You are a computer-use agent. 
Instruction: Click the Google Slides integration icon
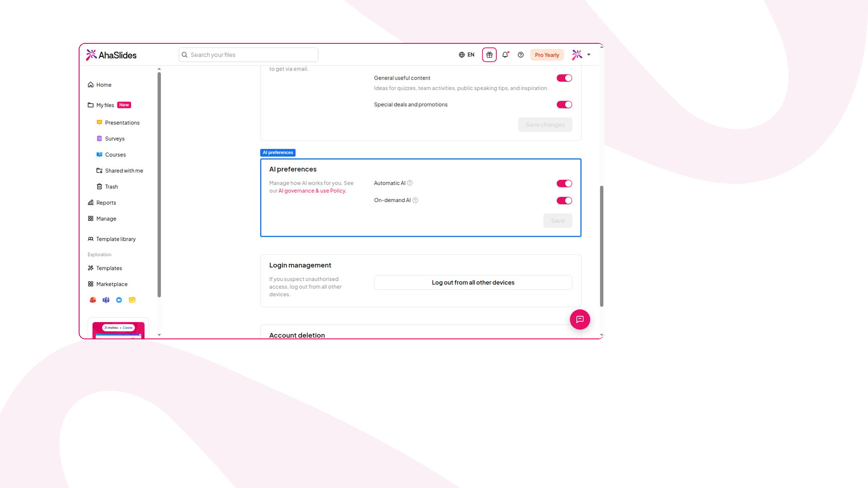coord(132,300)
